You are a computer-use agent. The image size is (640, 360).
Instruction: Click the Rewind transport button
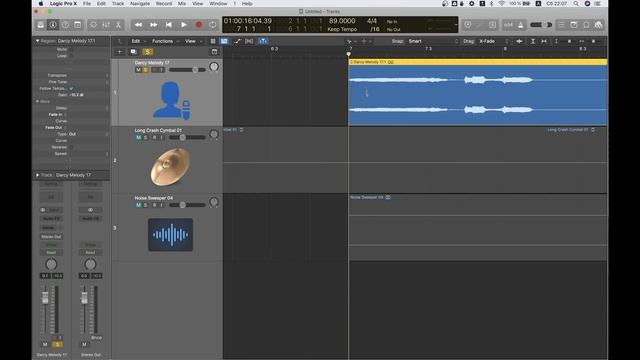(138, 25)
